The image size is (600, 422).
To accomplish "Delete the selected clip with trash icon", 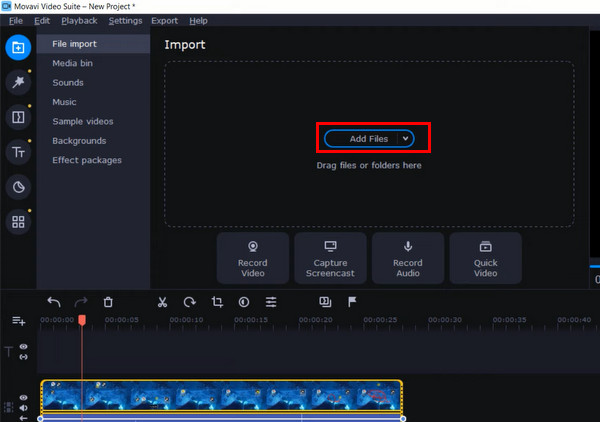I will tap(108, 302).
